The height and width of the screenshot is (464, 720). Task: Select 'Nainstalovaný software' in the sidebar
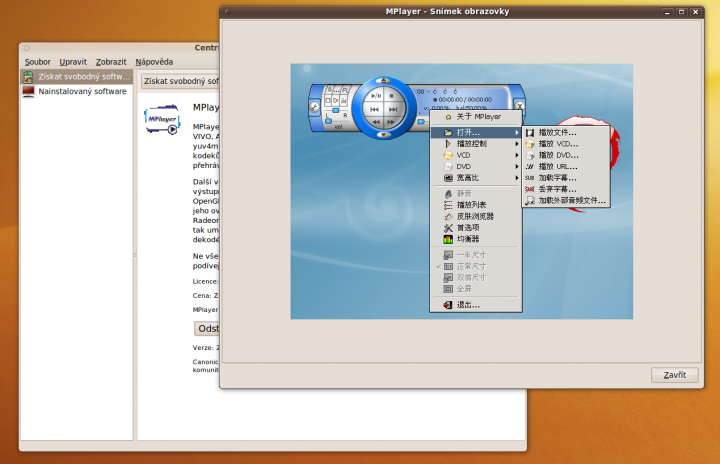77,91
